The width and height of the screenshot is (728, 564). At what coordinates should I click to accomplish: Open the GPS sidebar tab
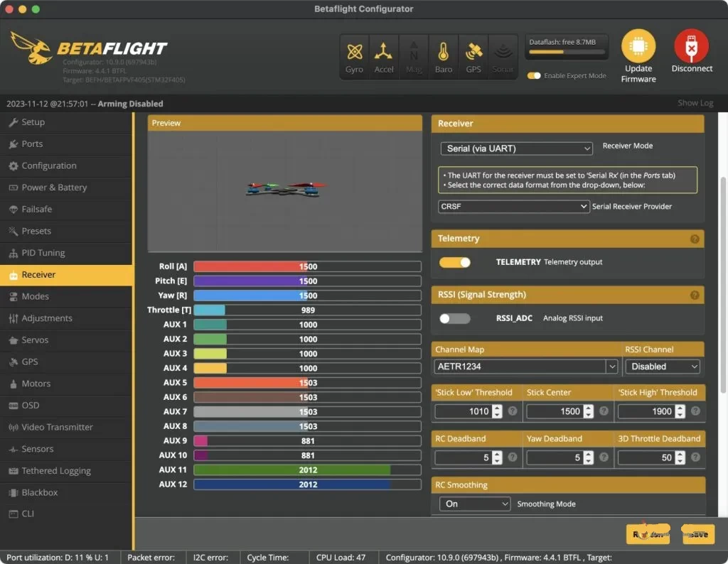point(66,362)
